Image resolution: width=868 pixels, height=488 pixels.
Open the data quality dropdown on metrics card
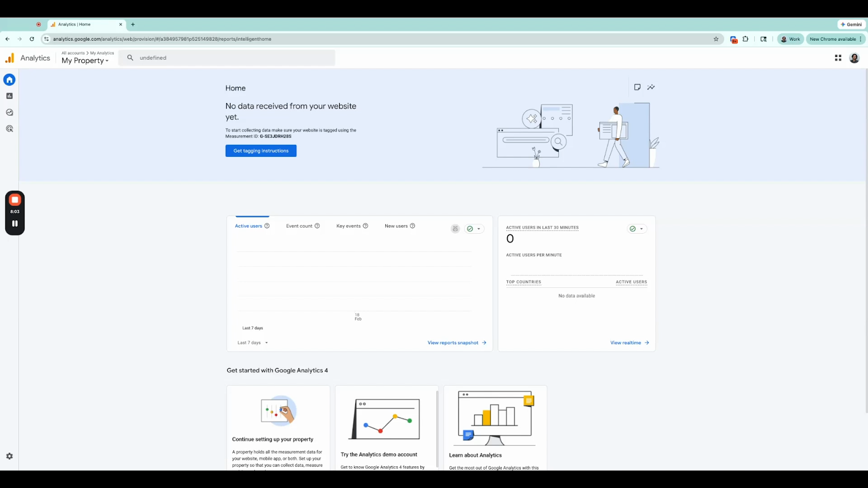click(474, 229)
